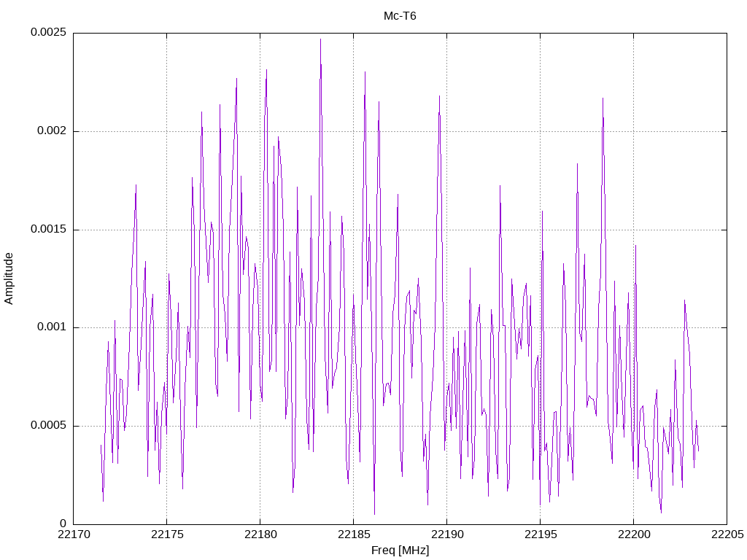
Task: Select the x-axis label Freq [MHz]
Action: pyautogui.click(x=400, y=551)
